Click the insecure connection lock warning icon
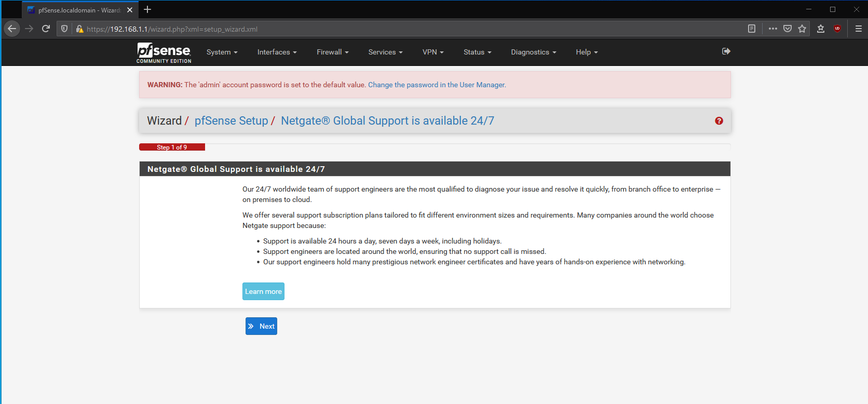Screen dimensions: 868x404 point(79,29)
